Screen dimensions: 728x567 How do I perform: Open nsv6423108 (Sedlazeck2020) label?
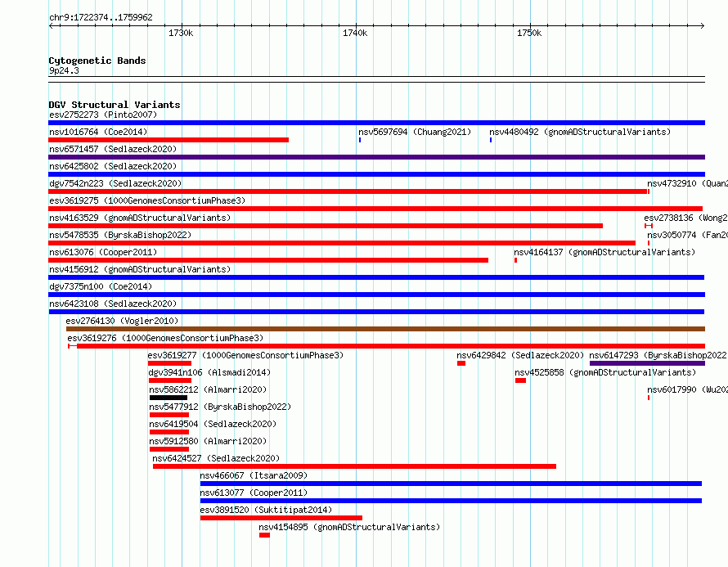click(113, 304)
